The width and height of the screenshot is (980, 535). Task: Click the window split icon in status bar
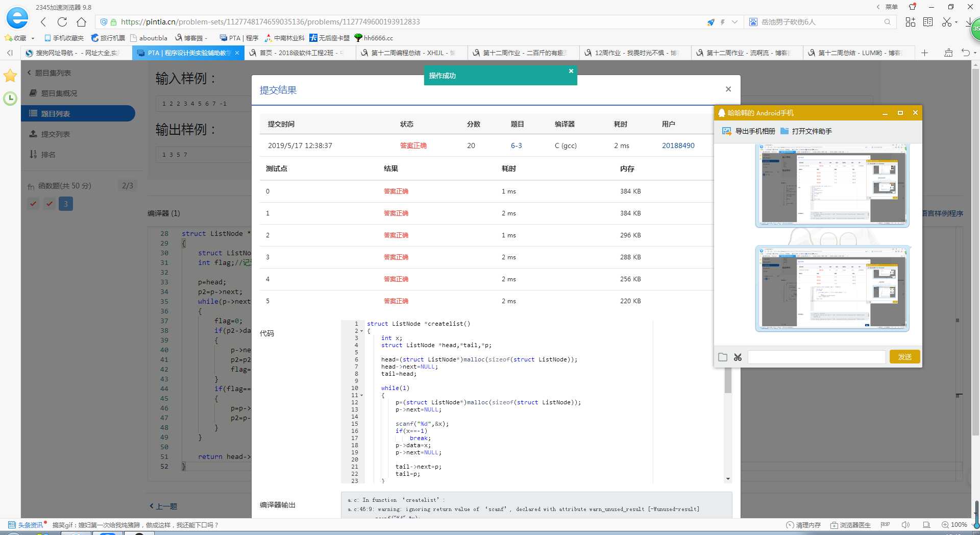coord(926,525)
